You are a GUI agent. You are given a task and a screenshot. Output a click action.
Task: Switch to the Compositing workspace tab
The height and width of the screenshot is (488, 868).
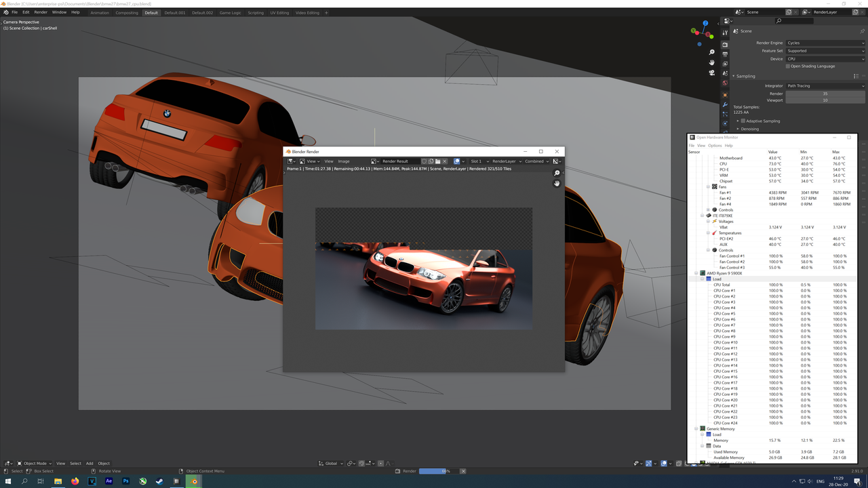click(x=127, y=12)
